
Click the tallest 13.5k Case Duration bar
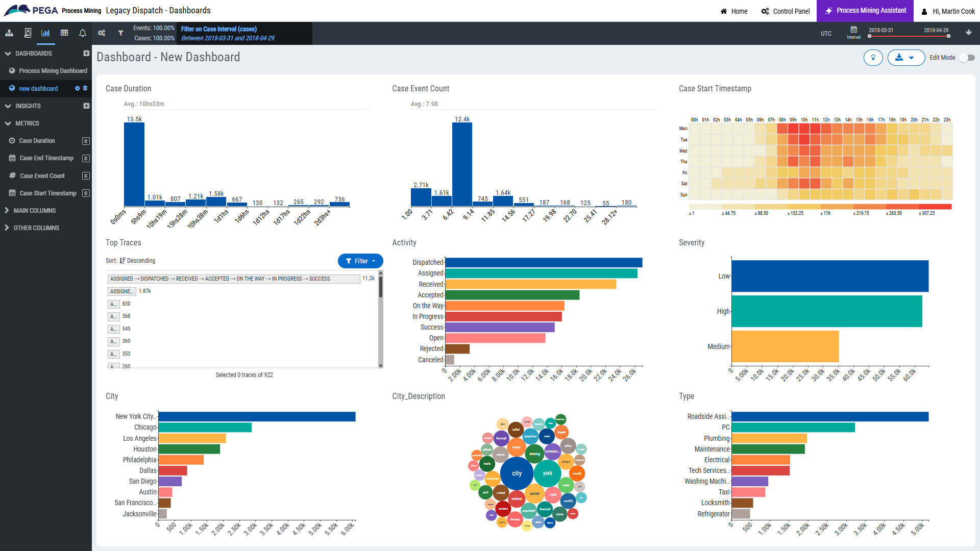tap(134, 164)
